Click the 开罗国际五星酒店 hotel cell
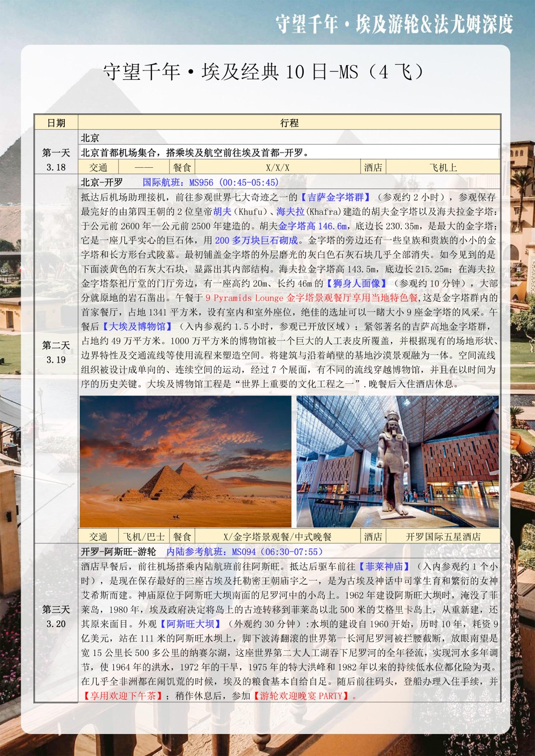This screenshot has height=756, width=535. (443, 537)
